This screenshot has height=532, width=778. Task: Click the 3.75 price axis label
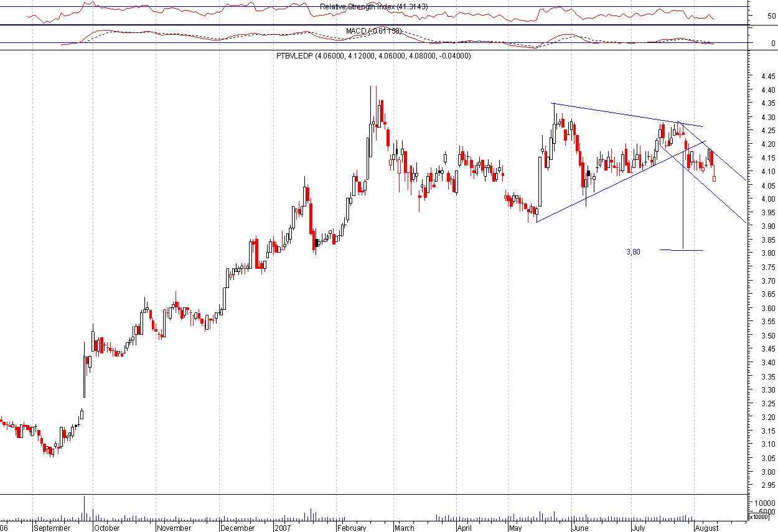pyautogui.click(x=768, y=267)
